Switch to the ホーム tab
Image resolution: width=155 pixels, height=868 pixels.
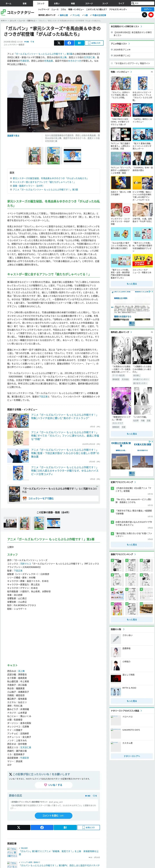8,3
